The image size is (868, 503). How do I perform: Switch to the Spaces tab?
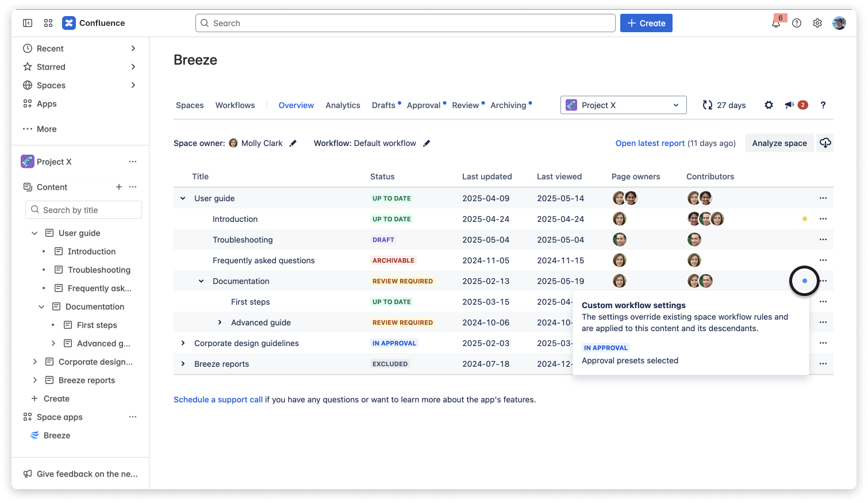[x=190, y=105]
